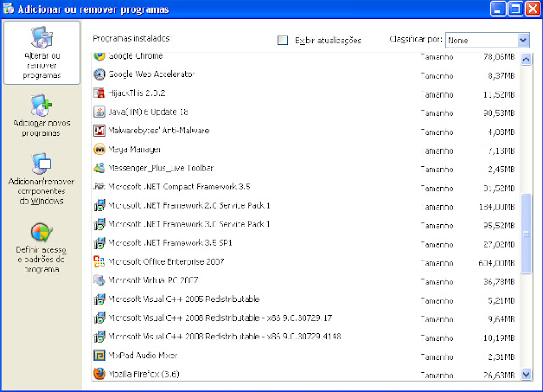Select Mozilla Firefox (3.6) entry

pos(306,374)
